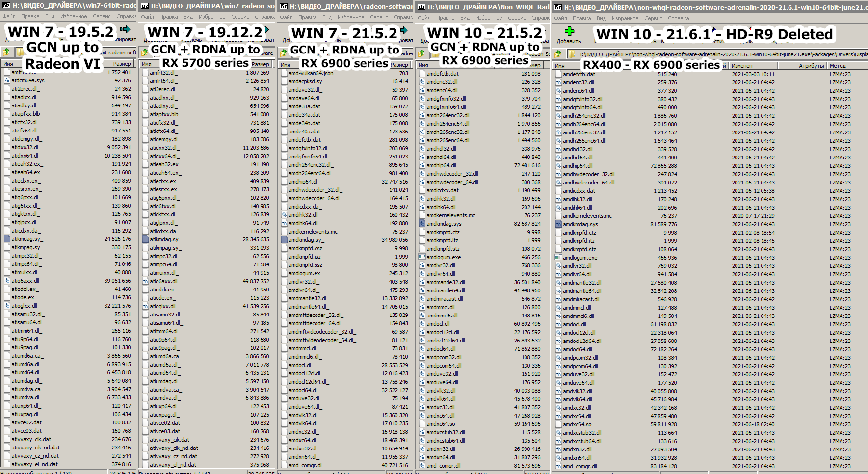
Task: Go up a folder in the 19.12.2 window
Action: 145,52
